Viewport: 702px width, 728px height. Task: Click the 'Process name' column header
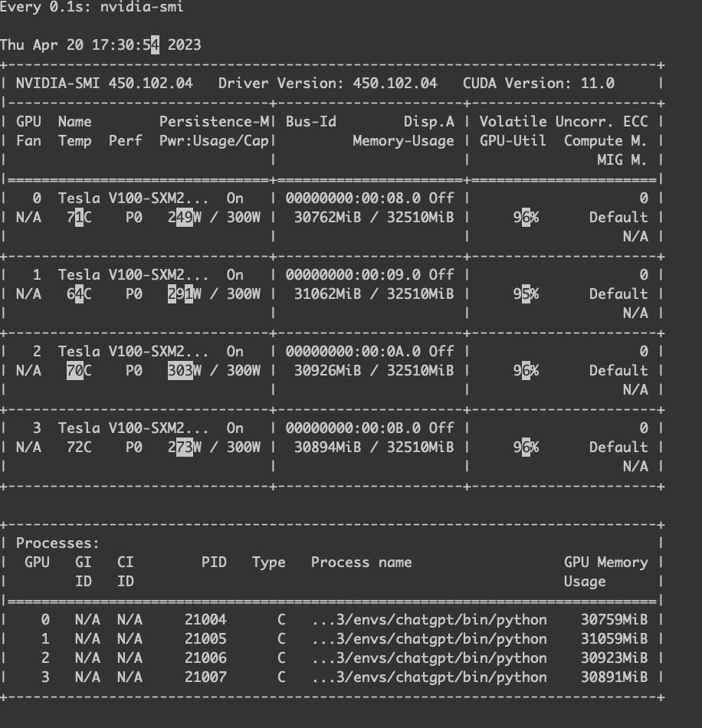tap(362, 562)
